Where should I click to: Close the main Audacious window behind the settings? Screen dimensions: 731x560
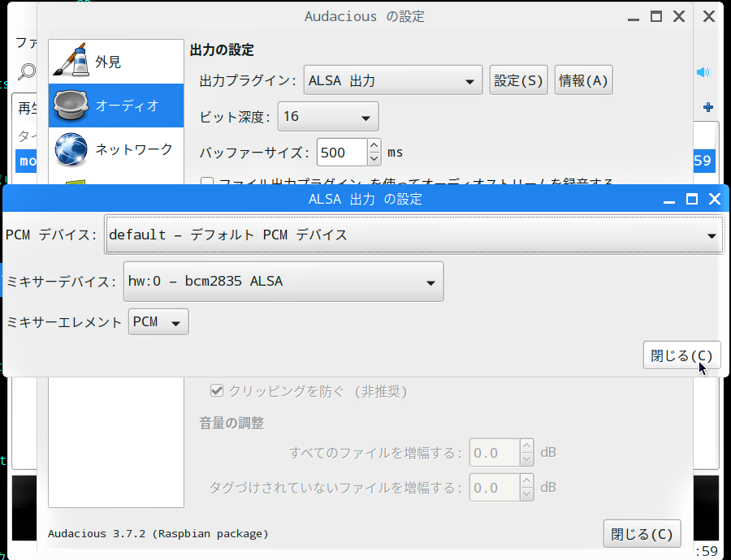709,17
